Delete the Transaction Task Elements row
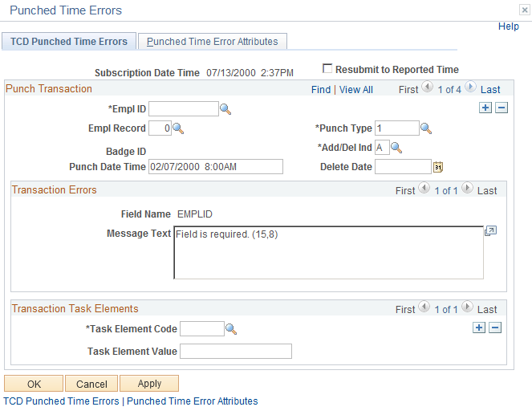 coord(495,328)
